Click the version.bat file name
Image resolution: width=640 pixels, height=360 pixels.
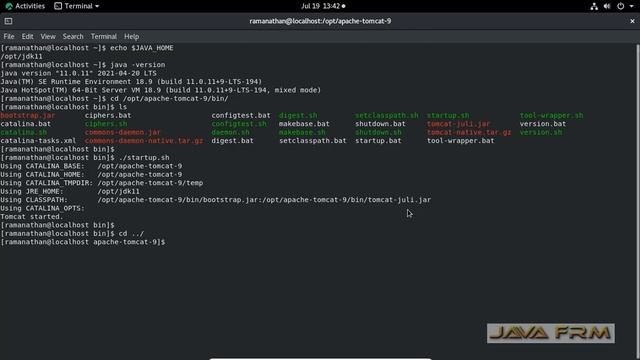pyautogui.click(x=543, y=124)
